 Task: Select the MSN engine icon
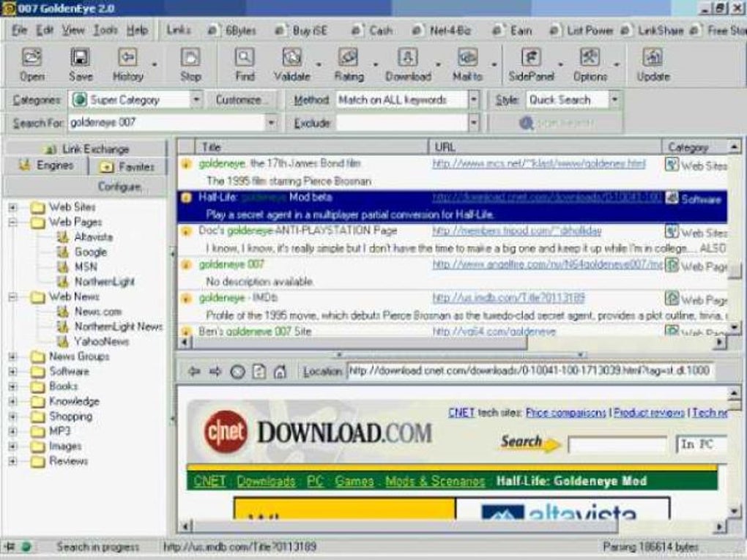(x=63, y=266)
